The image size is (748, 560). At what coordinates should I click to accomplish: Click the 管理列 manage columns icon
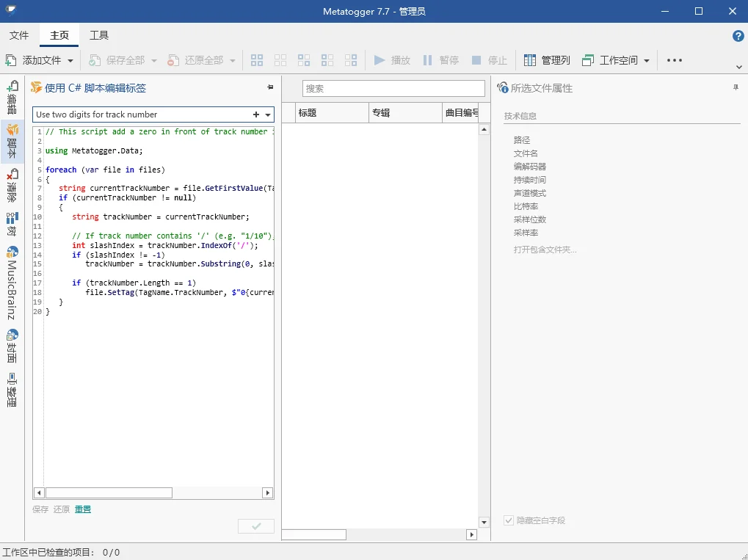[529, 60]
